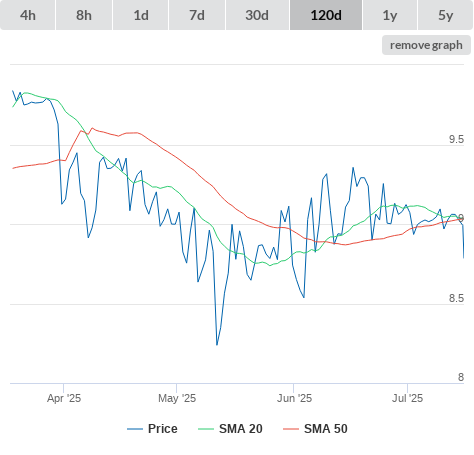Select the 4h time range tab
Image resolution: width=474 pixels, height=455 pixels.
(x=28, y=15)
